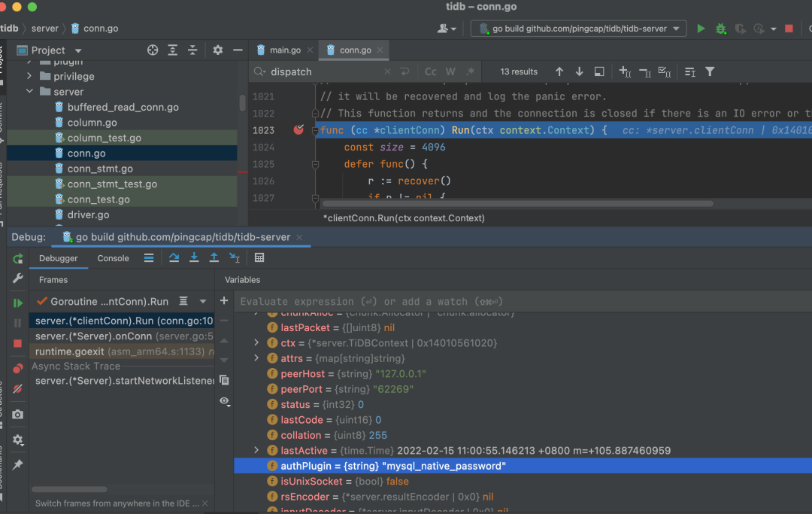This screenshot has width=812, height=514.
Task: Toggle Match Case (Cc) in search bar
Action: [431, 71]
